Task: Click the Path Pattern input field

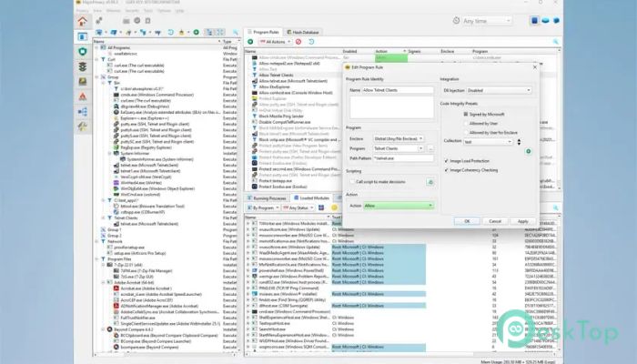Action: coord(403,158)
